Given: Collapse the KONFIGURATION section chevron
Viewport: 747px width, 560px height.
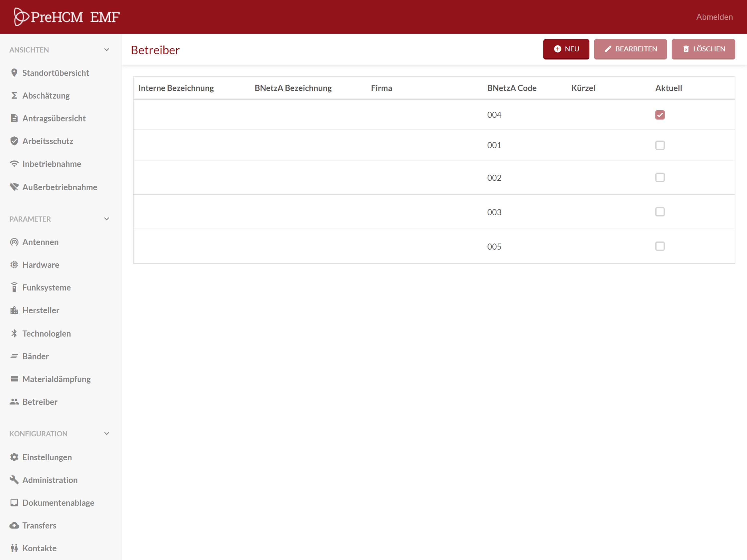Looking at the screenshot, I should tap(107, 433).
